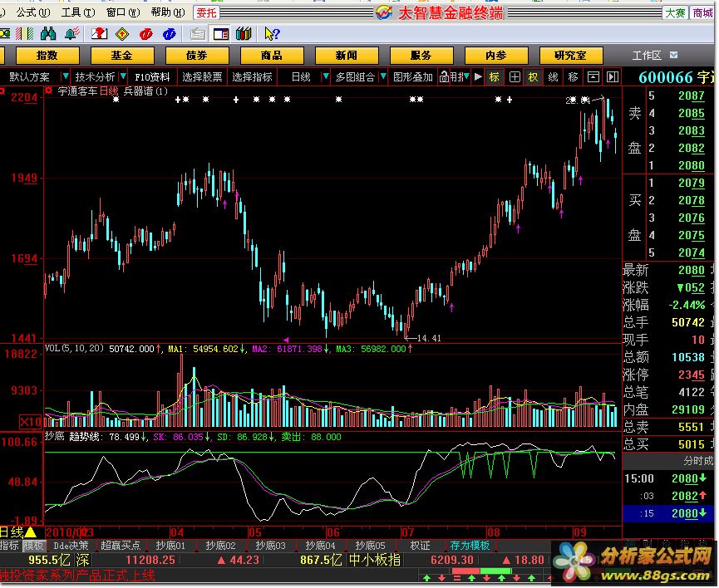Screen dimensions: 719x588
Task: Toggle the 移 move button
Action: click(x=573, y=77)
